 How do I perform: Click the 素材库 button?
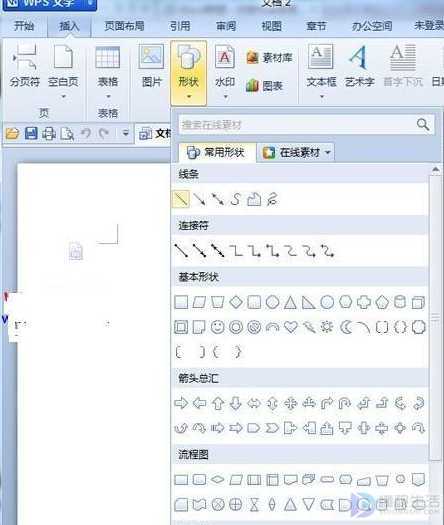click(270, 58)
